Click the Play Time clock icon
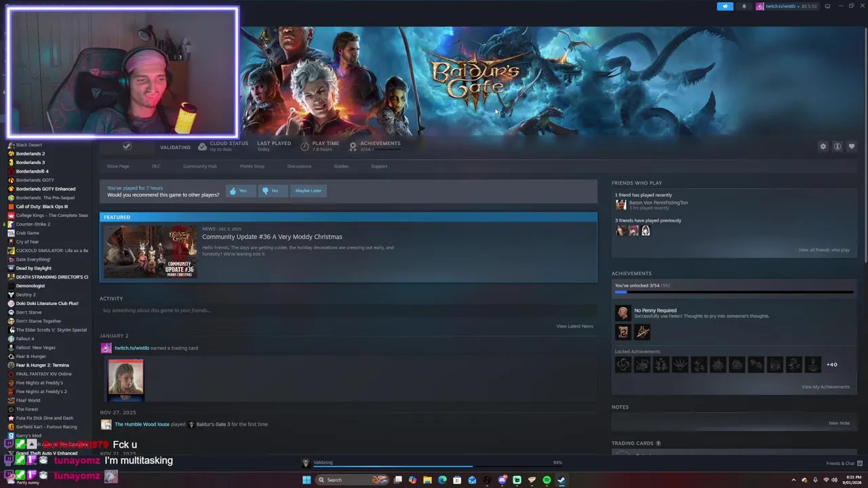Image resolution: width=868 pixels, height=488 pixels. [x=304, y=146]
